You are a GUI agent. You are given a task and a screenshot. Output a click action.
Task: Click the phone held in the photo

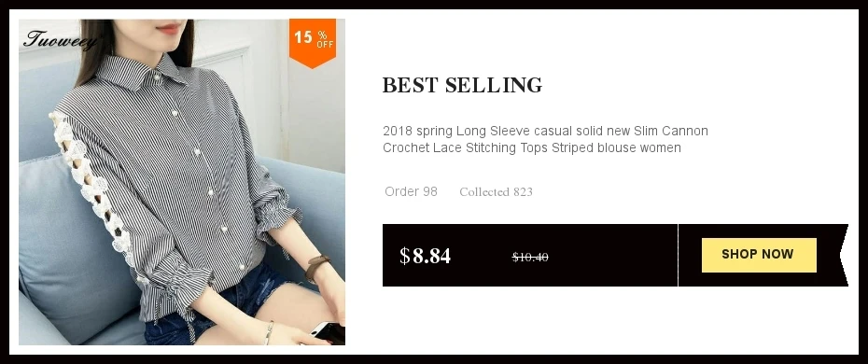click(329, 332)
